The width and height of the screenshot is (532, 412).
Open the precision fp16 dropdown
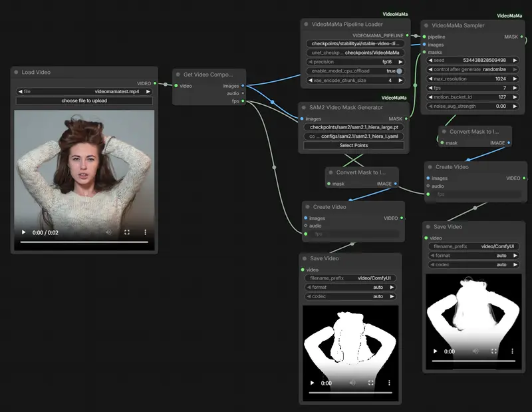[353, 62]
